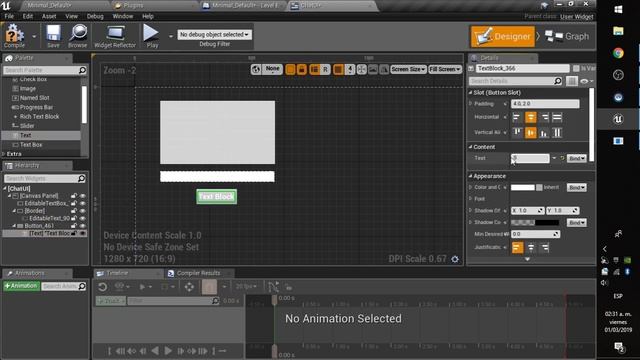The image size is (640, 360).
Task: Toggle the R respect locks button in the designer
Action: [325, 69]
